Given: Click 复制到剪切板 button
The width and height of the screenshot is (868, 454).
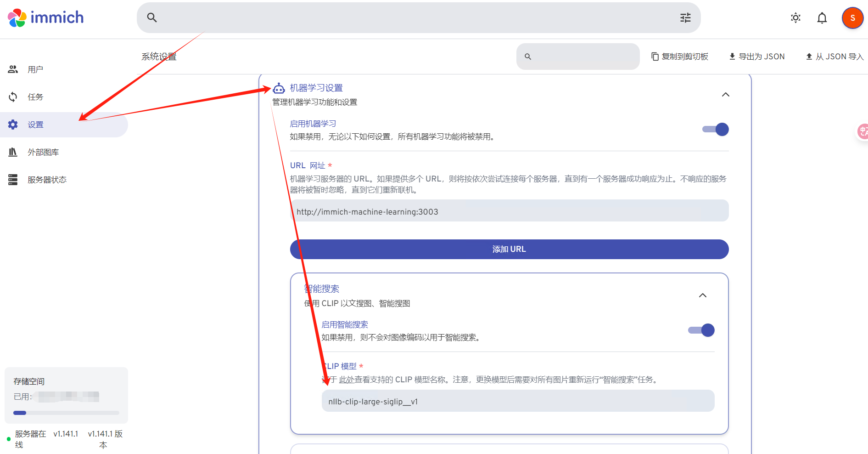Looking at the screenshot, I should tap(680, 57).
